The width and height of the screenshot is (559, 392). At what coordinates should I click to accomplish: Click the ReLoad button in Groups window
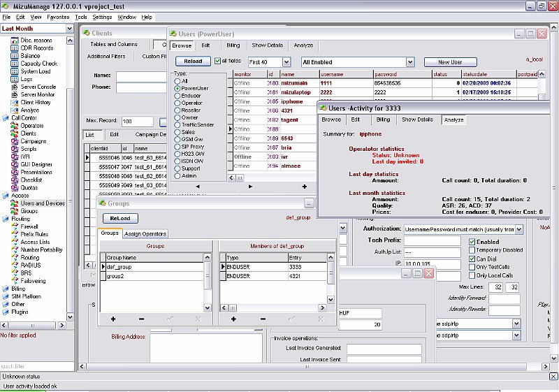120,218
